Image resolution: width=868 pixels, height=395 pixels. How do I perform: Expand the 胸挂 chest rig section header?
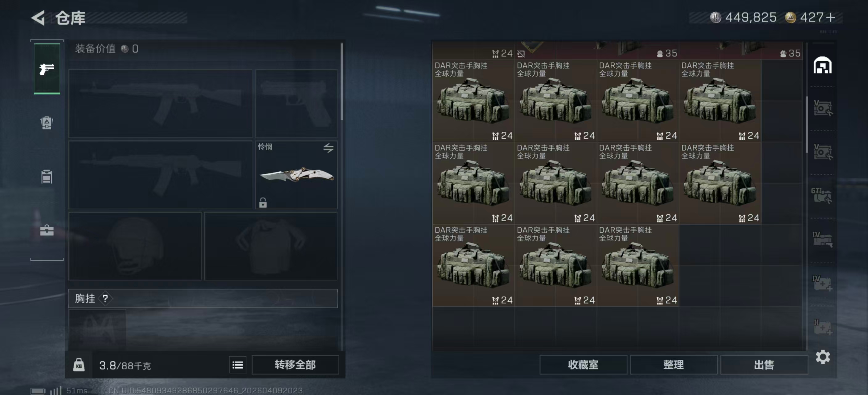coord(203,298)
